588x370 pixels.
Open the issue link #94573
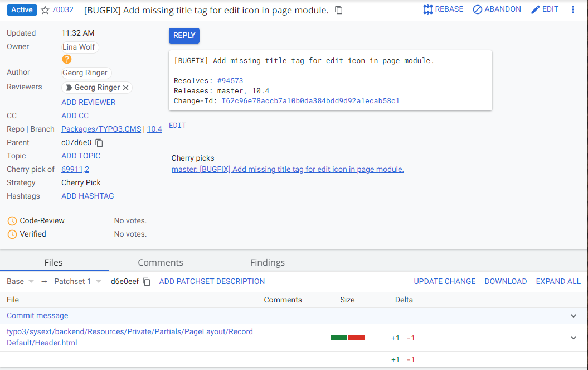(x=230, y=81)
